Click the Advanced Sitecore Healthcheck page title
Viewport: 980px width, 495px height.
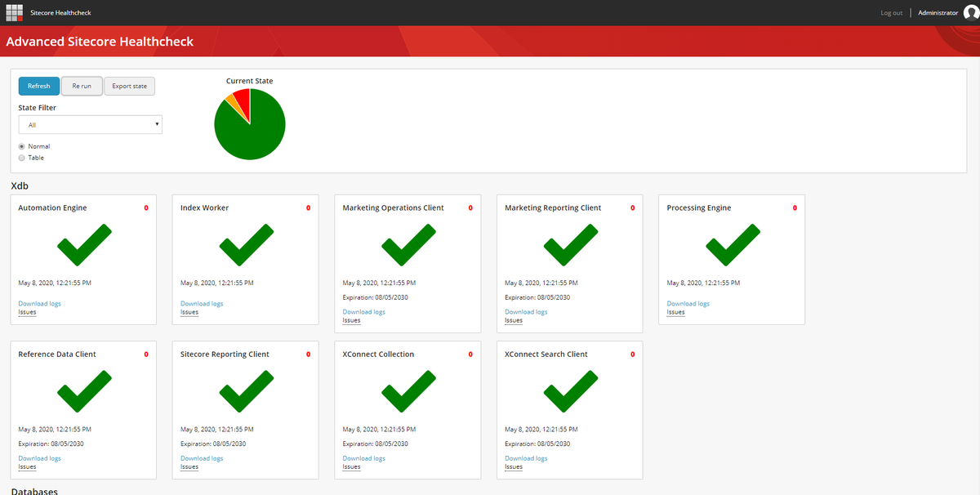point(100,41)
